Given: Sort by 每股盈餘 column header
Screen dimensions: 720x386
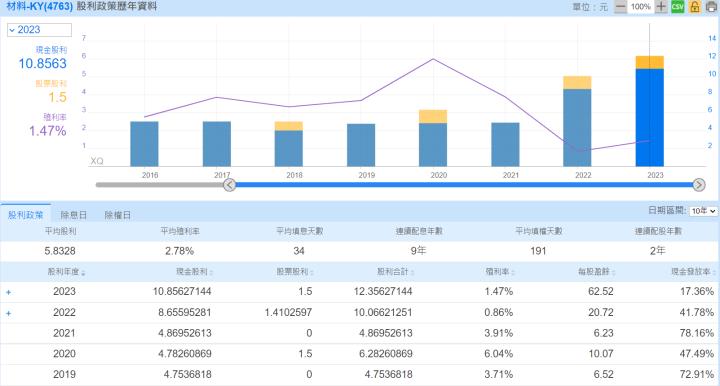Looking at the screenshot, I should pos(596,272).
